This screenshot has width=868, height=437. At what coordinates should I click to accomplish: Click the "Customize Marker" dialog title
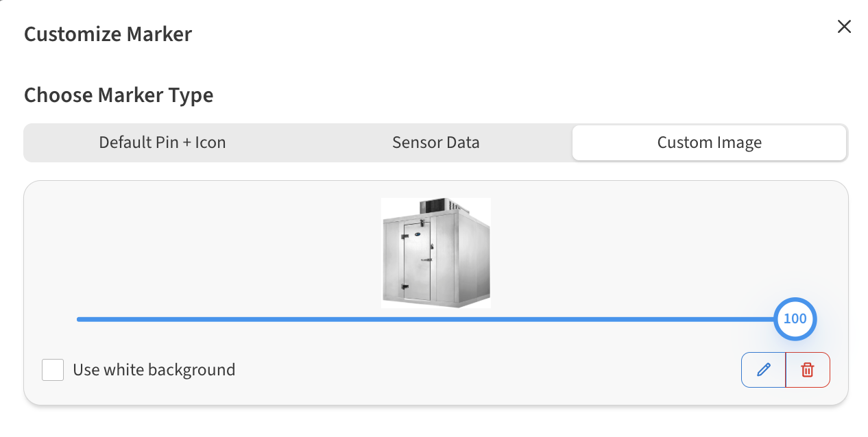coord(108,34)
